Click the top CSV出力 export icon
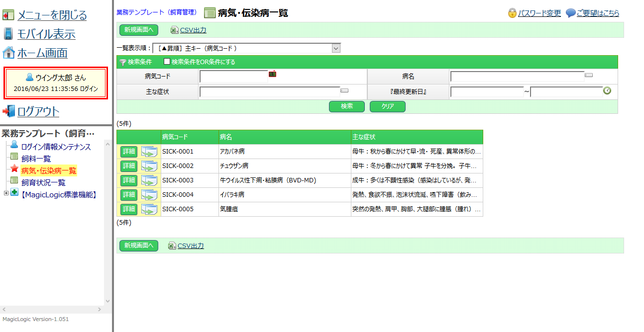This screenshot has width=644, height=332. pos(174,30)
